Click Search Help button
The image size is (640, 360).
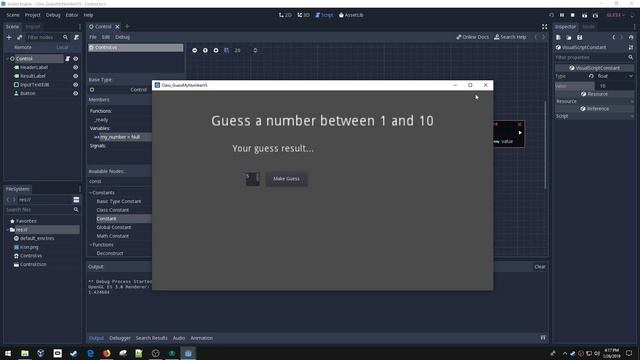click(510, 37)
